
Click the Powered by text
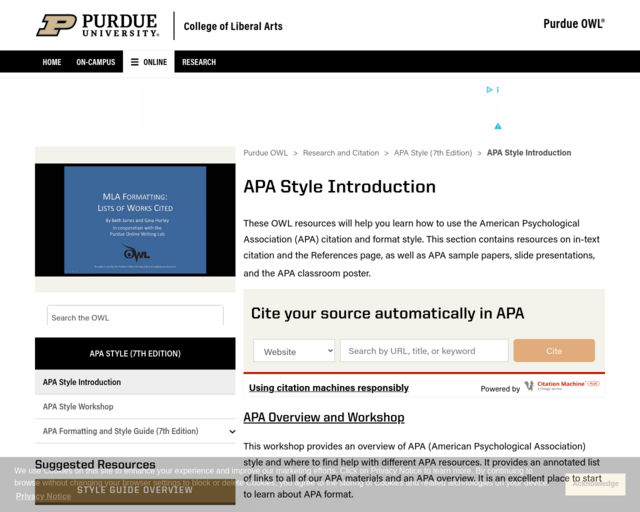pos(500,389)
